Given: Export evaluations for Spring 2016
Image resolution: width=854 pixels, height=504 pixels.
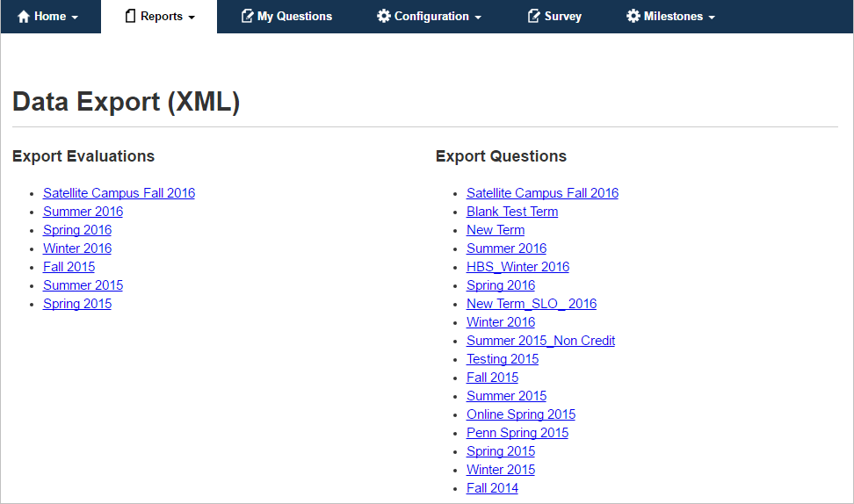Looking at the screenshot, I should tap(77, 230).
